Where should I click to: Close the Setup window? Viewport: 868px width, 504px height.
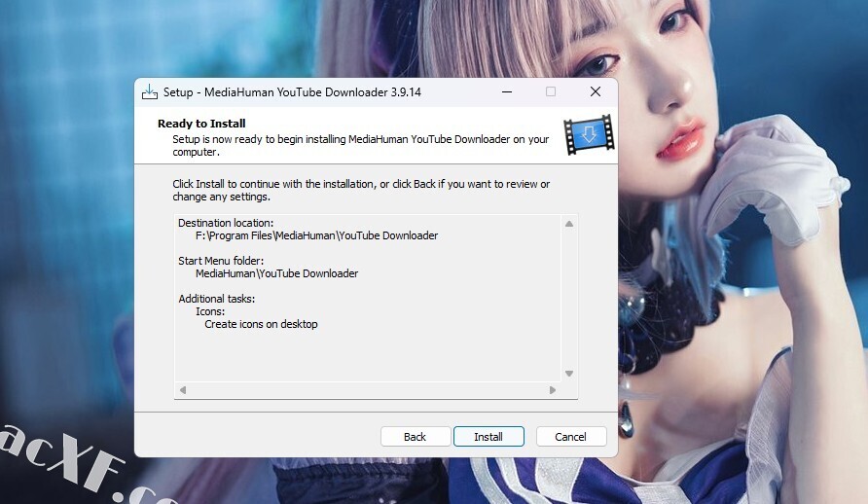click(x=596, y=91)
